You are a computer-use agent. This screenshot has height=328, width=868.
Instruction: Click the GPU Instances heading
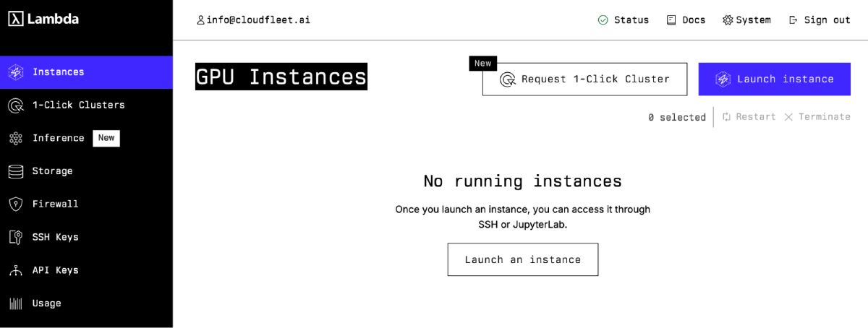coord(281,77)
